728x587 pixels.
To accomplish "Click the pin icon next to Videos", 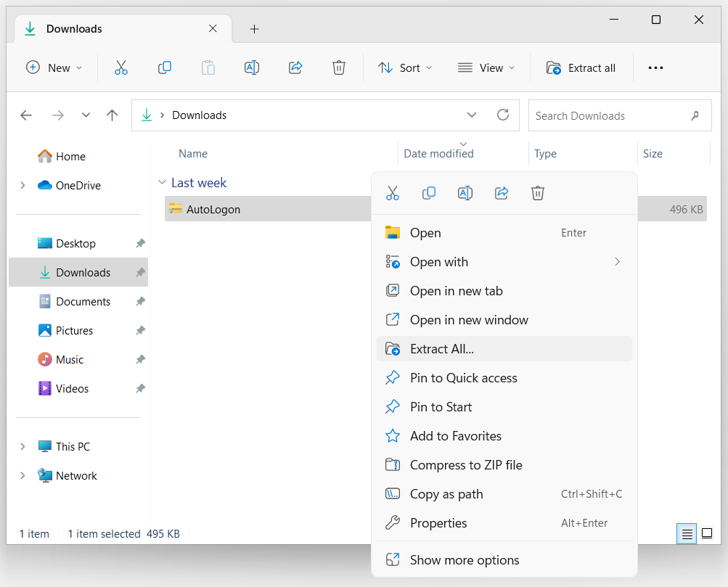I will click(x=140, y=388).
